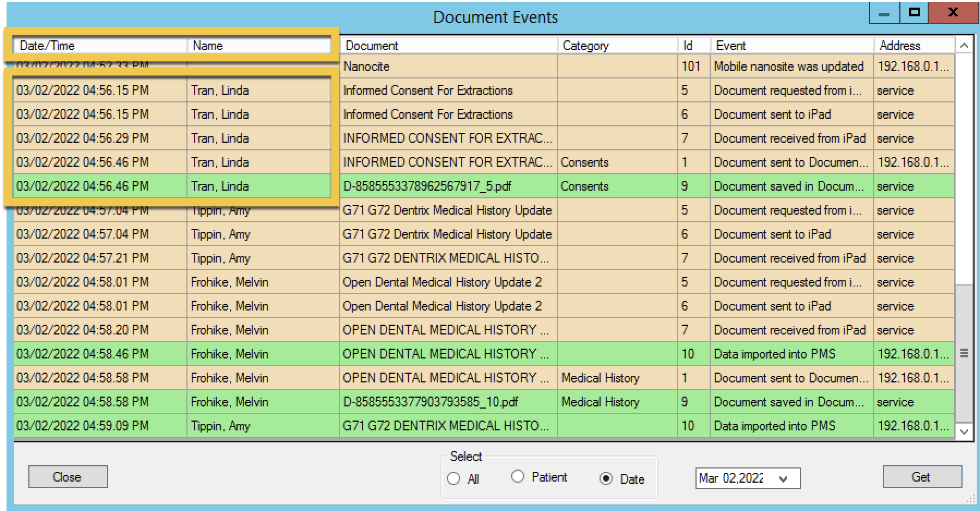Click 'Document sent to Documen...' for Tran
The width and height of the screenshot is (980, 511).
click(x=792, y=162)
